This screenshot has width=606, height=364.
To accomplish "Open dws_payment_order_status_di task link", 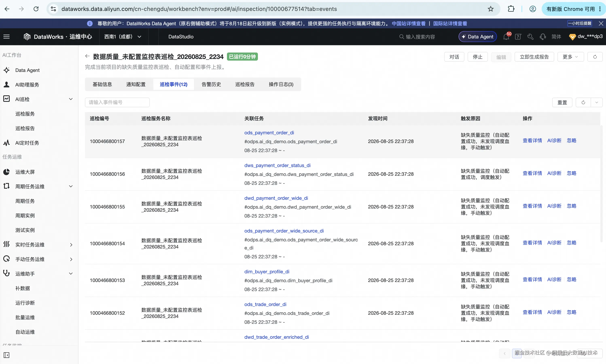I will (278, 166).
